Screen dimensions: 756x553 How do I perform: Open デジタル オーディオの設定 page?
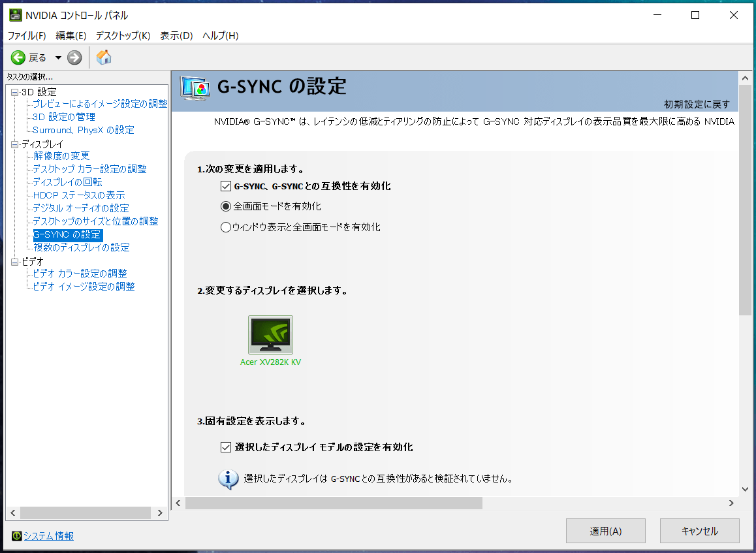pos(81,208)
